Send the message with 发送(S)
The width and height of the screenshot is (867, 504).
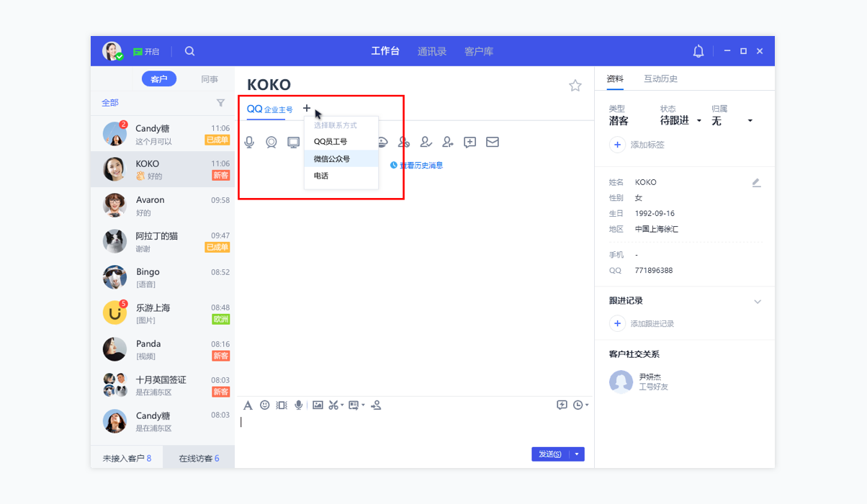[x=550, y=454]
